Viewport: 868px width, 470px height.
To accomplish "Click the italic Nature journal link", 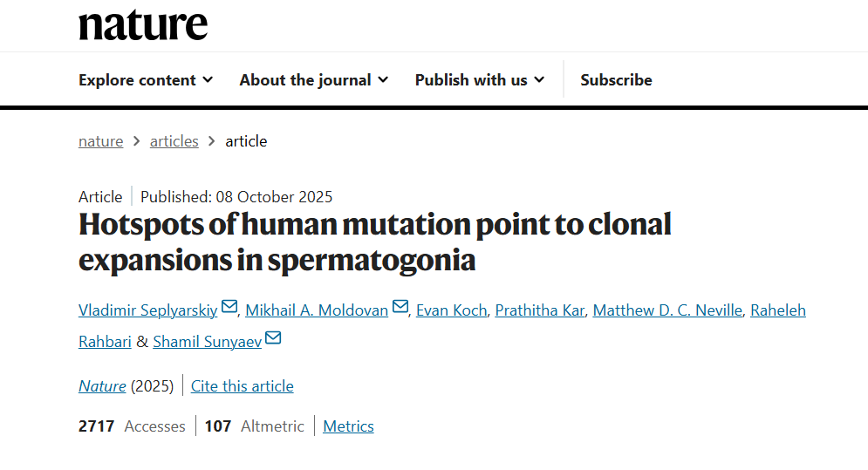I will tap(102, 386).
